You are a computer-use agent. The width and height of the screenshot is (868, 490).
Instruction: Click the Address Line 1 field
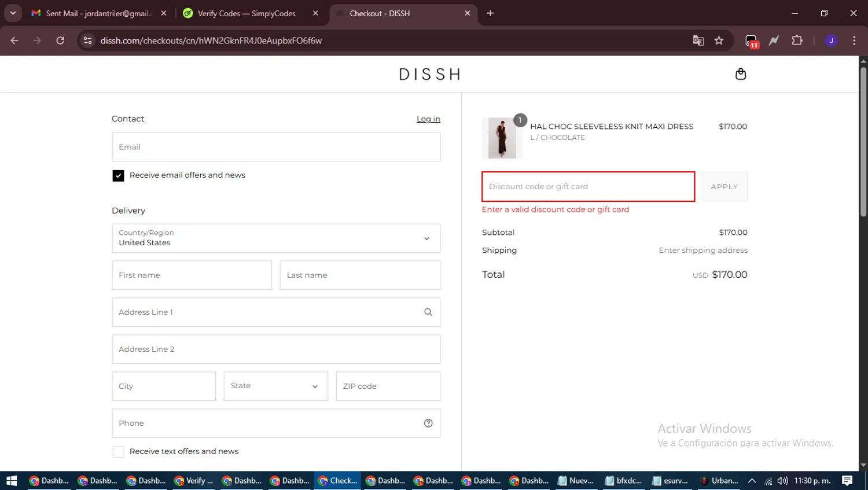[276, 312]
